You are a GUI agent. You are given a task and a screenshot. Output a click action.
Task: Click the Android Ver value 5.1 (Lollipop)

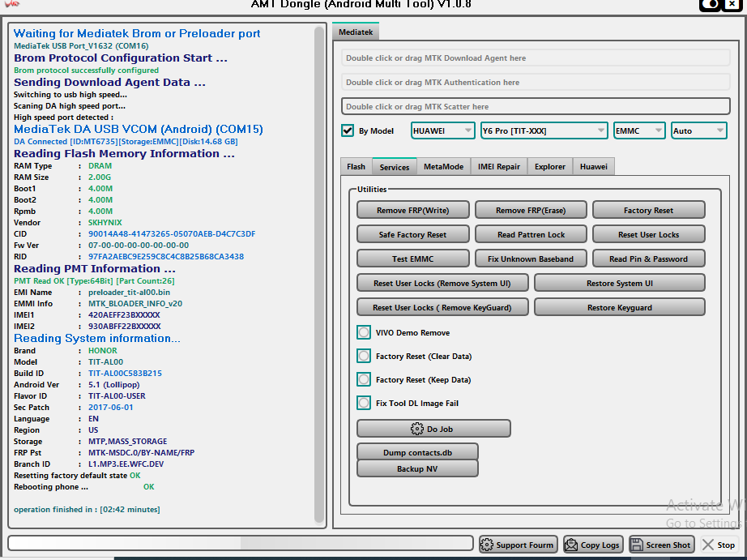(114, 385)
